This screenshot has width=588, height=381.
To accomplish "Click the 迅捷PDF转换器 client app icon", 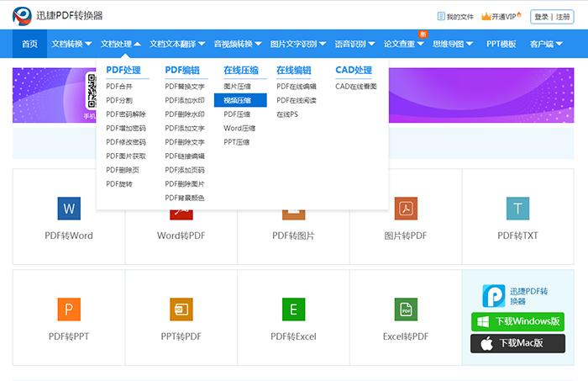I will coord(494,296).
